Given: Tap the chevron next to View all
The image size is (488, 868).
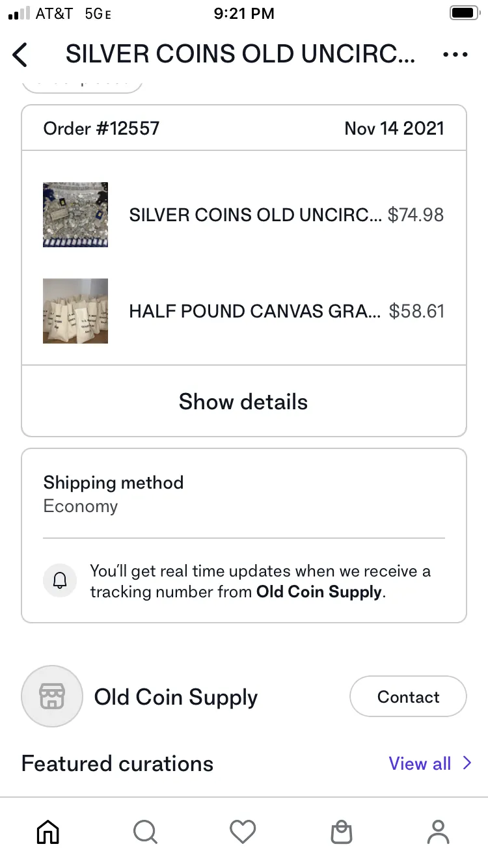Looking at the screenshot, I should (x=467, y=763).
